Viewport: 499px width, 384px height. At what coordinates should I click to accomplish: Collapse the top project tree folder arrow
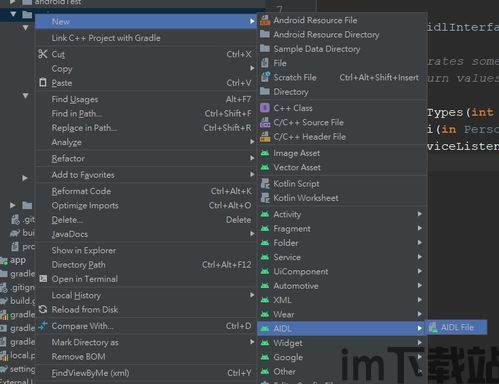coord(13,14)
